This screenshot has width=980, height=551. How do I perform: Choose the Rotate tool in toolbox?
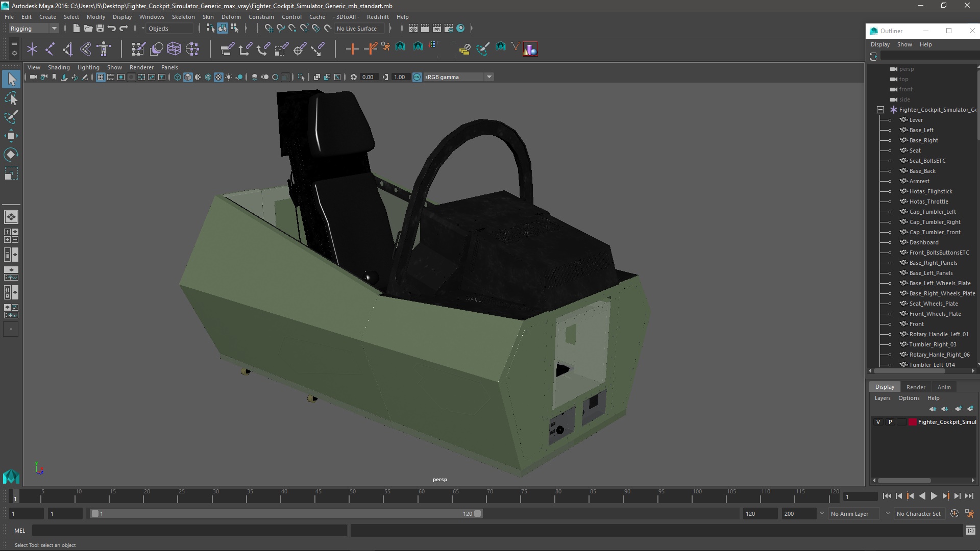click(11, 155)
